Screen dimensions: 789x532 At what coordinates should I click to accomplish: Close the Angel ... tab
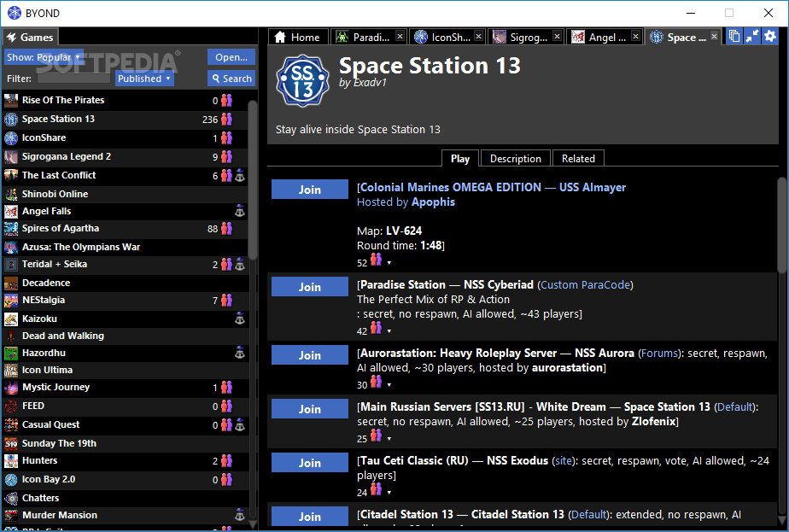coord(635,36)
